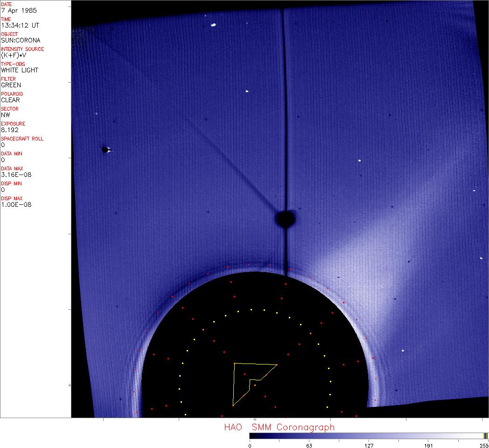489x448 pixels.
Task: Click the 'INTENSITY SOURCE' label
Action: 22,49
